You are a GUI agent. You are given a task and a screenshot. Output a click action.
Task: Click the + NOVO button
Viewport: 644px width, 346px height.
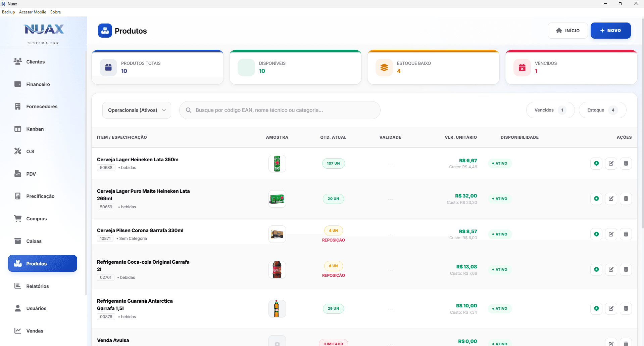(611, 31)
